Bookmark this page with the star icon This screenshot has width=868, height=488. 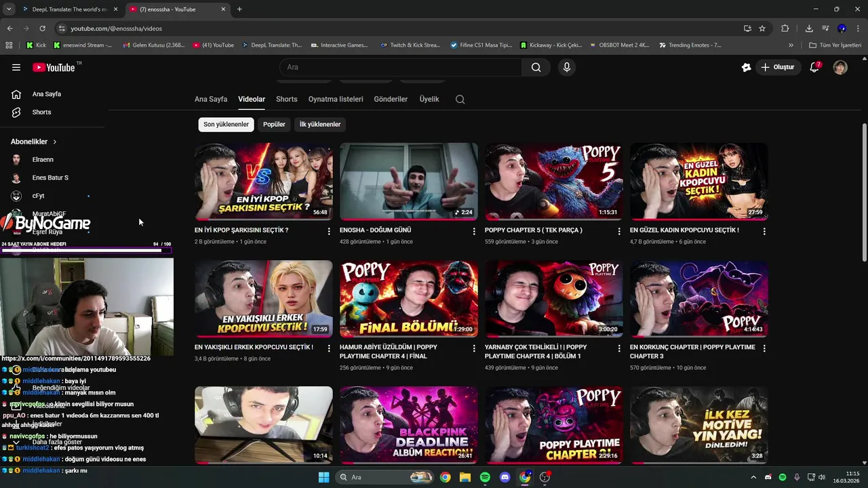pos(762,28)
